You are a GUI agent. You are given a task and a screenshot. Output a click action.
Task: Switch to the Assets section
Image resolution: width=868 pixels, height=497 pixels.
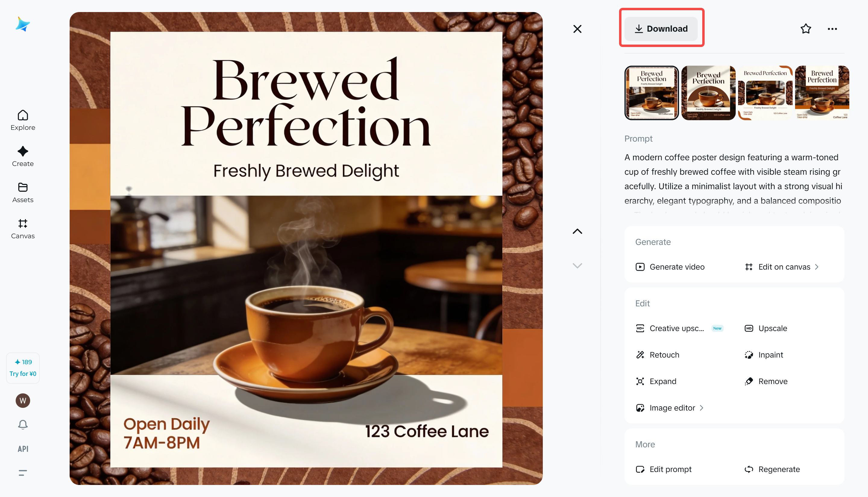pos(23,192)
